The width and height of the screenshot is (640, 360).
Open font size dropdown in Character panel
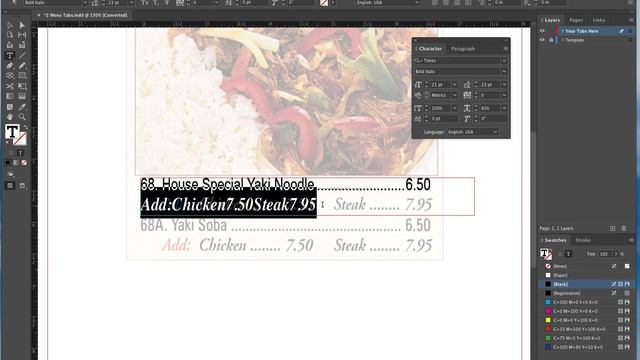455,84
